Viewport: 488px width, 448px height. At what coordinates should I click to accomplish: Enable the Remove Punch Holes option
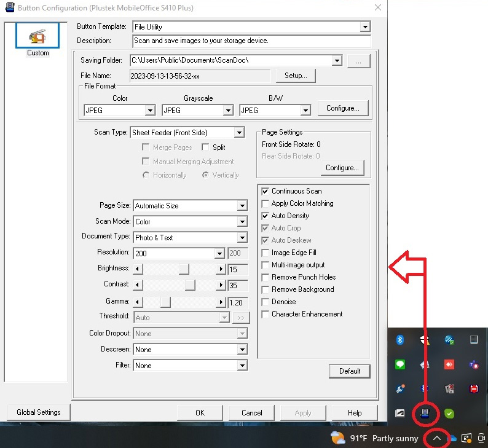266,277
